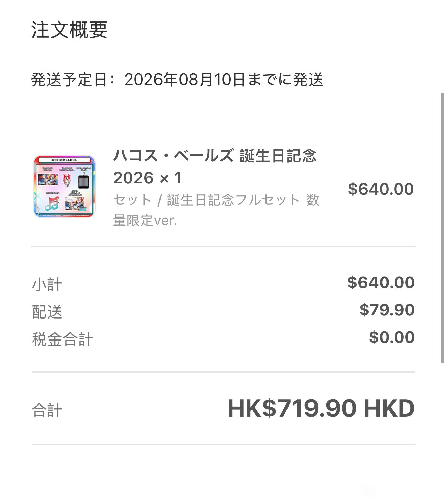Click the faint watermark icon at bottom right
The height and width of the screenshot is (504, 447).
point(368,491)
